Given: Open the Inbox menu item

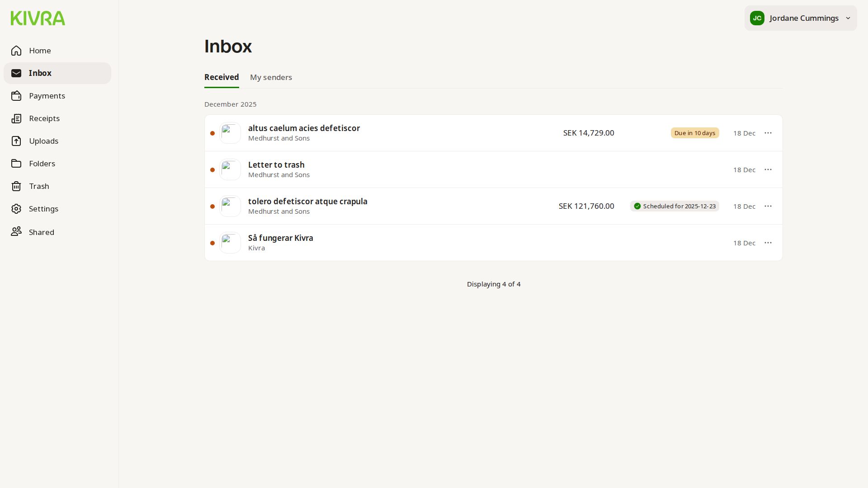Looking at the screenshot, I should [40, 73].
